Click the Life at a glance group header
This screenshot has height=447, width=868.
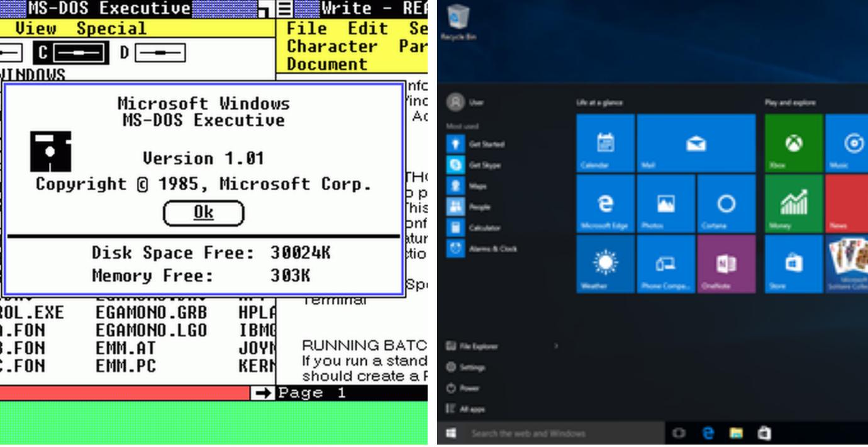click(x=599, y=102)
